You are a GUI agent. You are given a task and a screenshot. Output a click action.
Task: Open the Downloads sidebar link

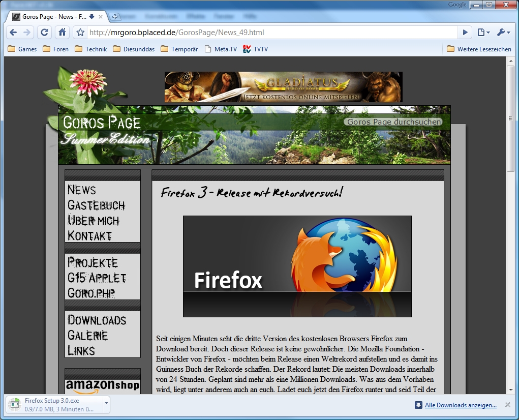(97, 320)
